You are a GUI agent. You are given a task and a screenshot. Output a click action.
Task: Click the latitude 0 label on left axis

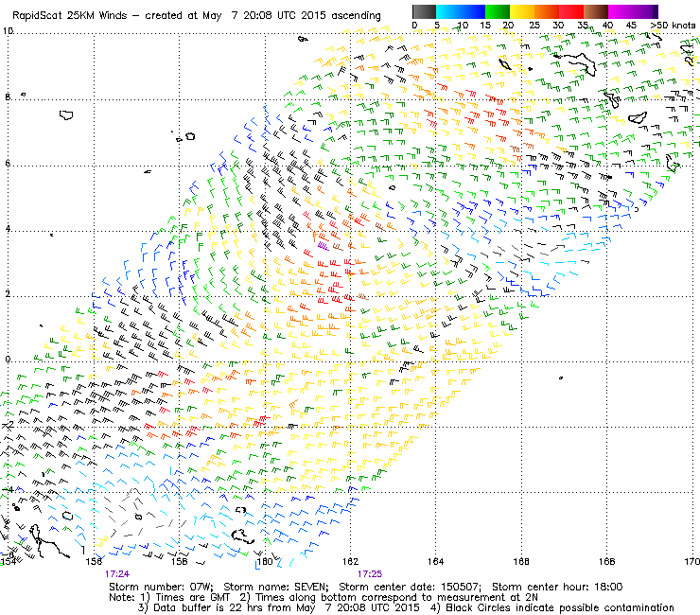click(8, 360)
